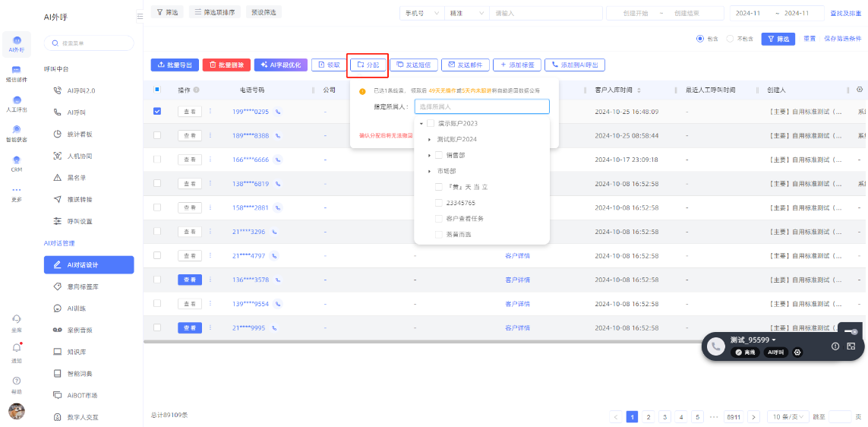Open the CRM module in left rail

[17, 162]
